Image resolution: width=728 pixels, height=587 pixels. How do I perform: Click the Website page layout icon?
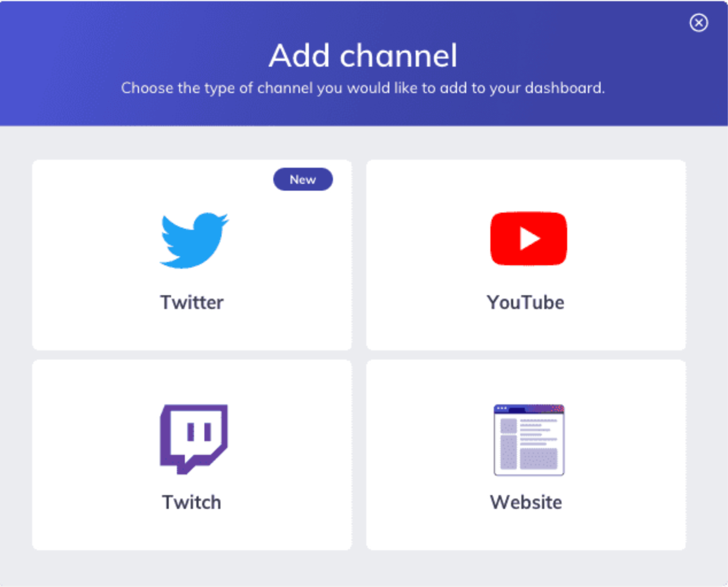[529, 440]
